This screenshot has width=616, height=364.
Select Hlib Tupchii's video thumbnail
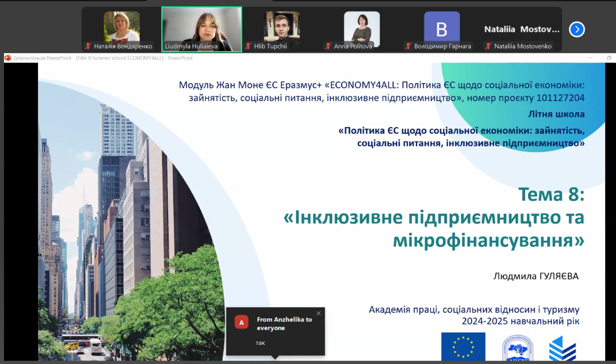pyautogui.click(x=282, y=29)
